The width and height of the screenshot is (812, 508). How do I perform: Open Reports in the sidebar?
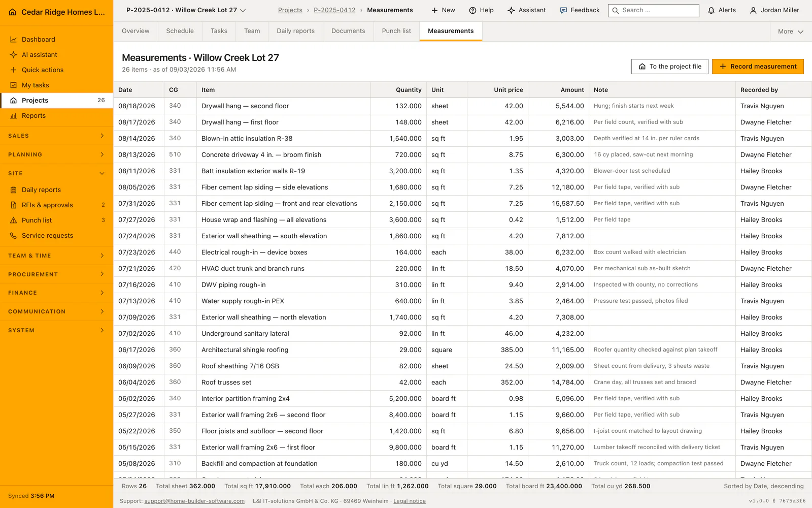coord(56,115)
